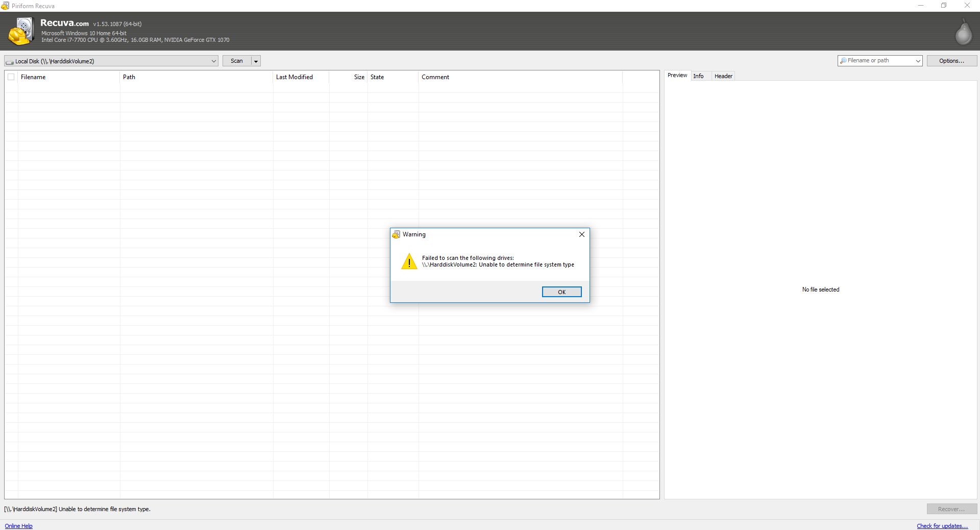Screen dimensions: 980x530
Task: Click the Local Disk drive icon
Action: 10,62
